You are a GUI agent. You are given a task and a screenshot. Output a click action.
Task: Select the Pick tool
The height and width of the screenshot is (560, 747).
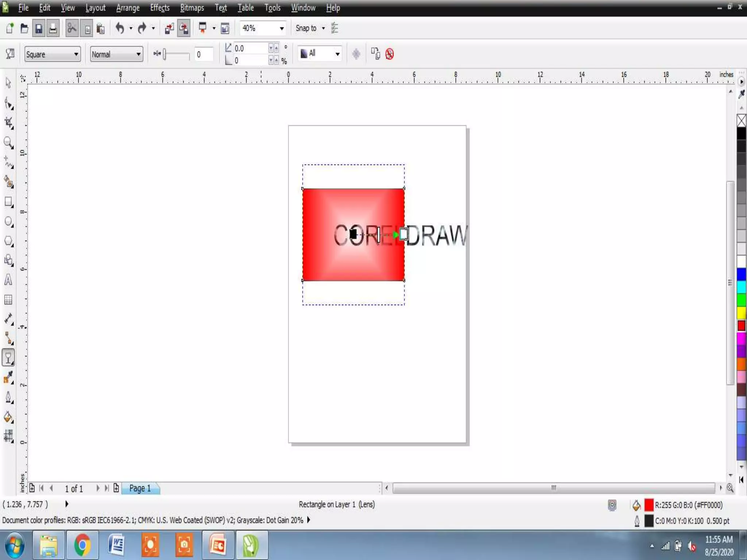pyautogui.click(x=8, y=83)
